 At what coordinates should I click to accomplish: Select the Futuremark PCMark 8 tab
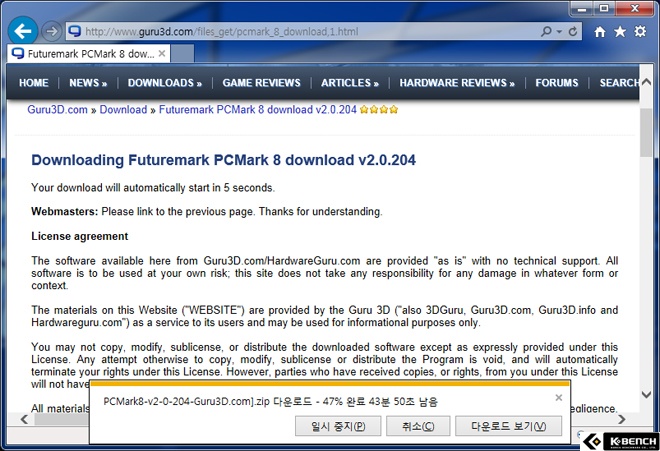point(89,54)
